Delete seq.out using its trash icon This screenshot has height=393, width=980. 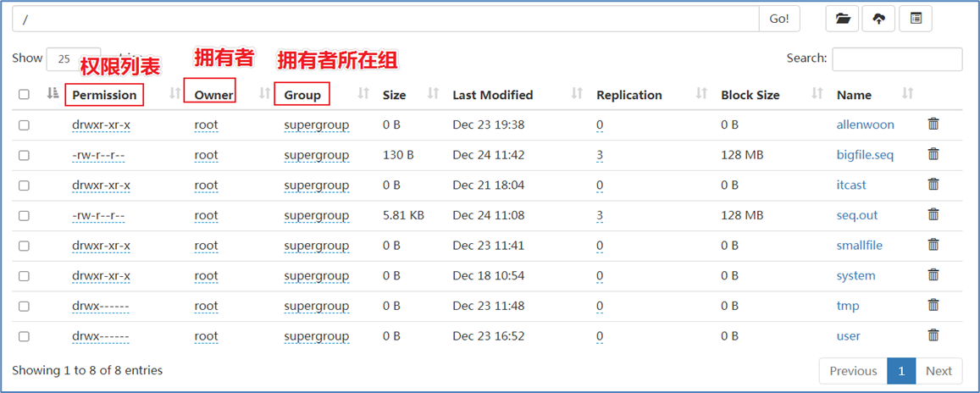tap(933, 214)
